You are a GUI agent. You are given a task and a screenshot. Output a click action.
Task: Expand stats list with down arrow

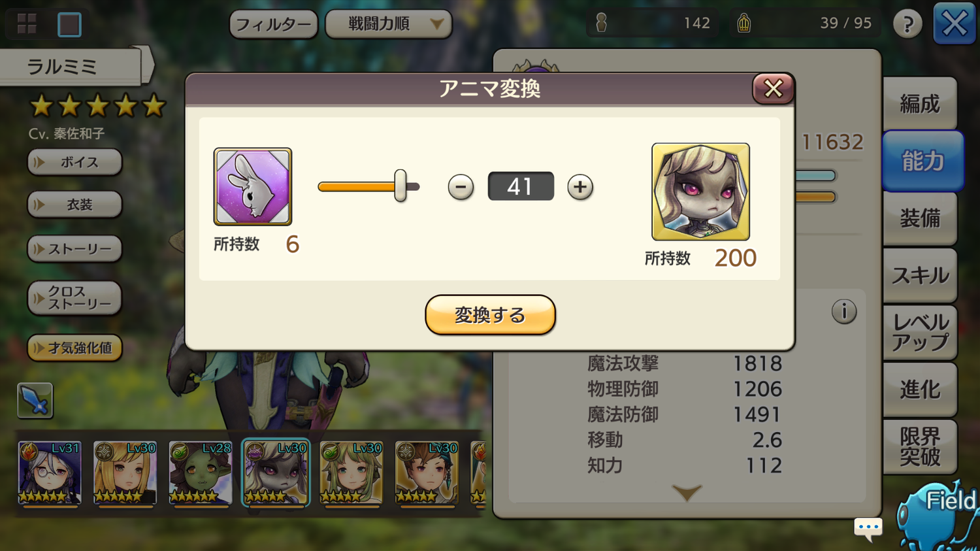(687, 492)
